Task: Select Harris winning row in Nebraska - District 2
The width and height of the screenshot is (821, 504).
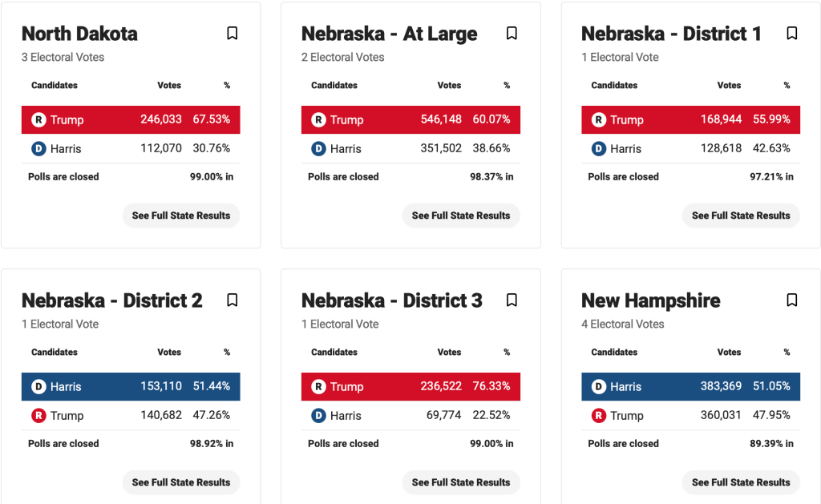Action: coord(131,387)
